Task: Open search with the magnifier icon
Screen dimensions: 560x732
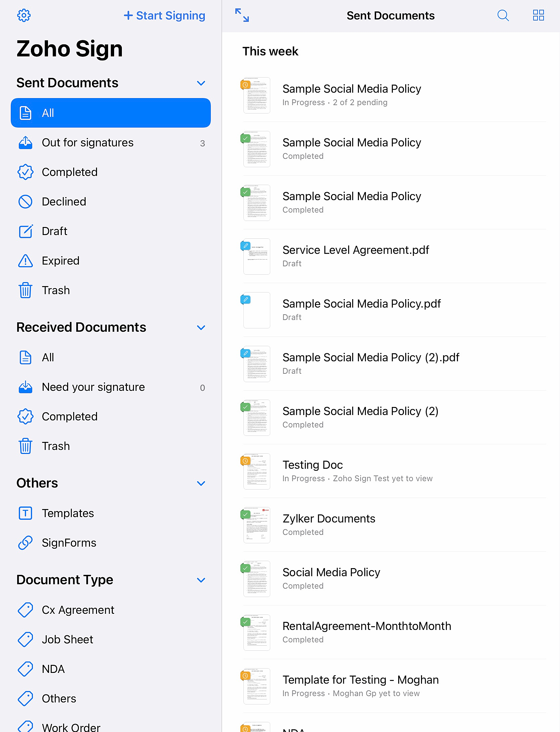Action: click(503, 15)
